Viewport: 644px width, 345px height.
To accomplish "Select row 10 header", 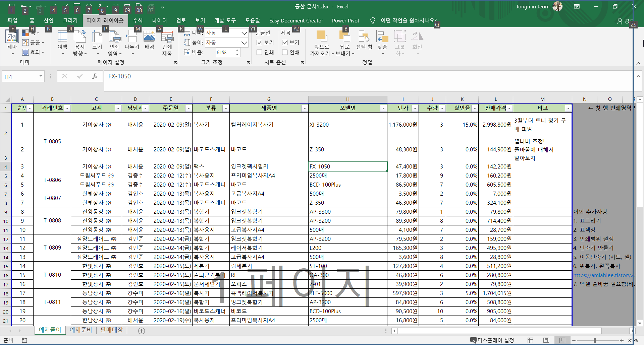I will pos(6,221).
